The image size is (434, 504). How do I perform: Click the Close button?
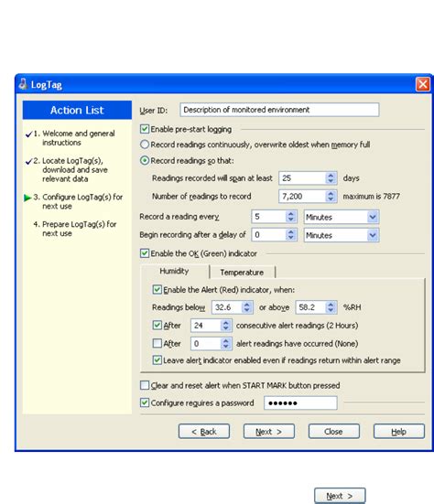tap(333, 432)
